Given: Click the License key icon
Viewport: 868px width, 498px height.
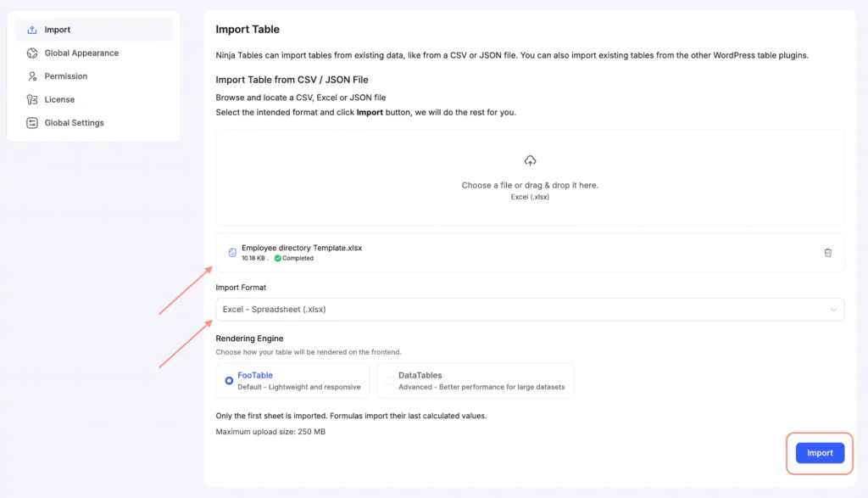Looking at the screenshot, I should pyautogui.click(x=32, y=100).
